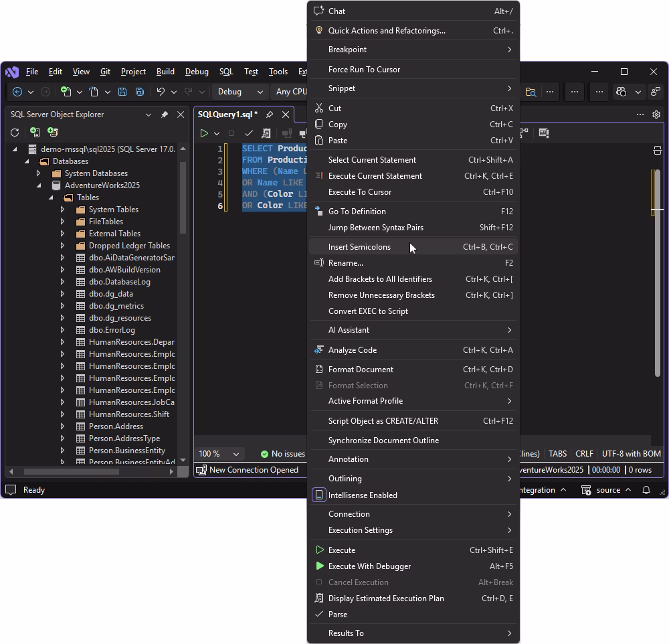Choose Display Estimated Execution Plan
This screenshot has width=669, height=644.
coord(413,598)
